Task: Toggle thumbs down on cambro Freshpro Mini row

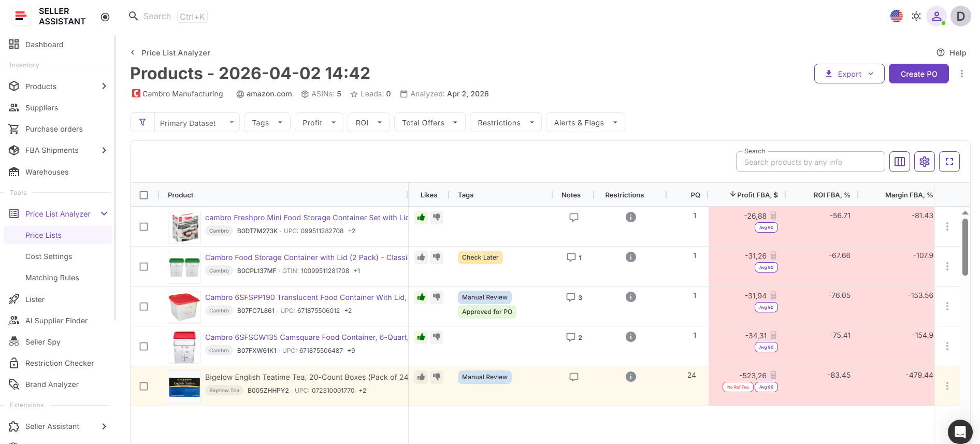Action: (437, 217)
